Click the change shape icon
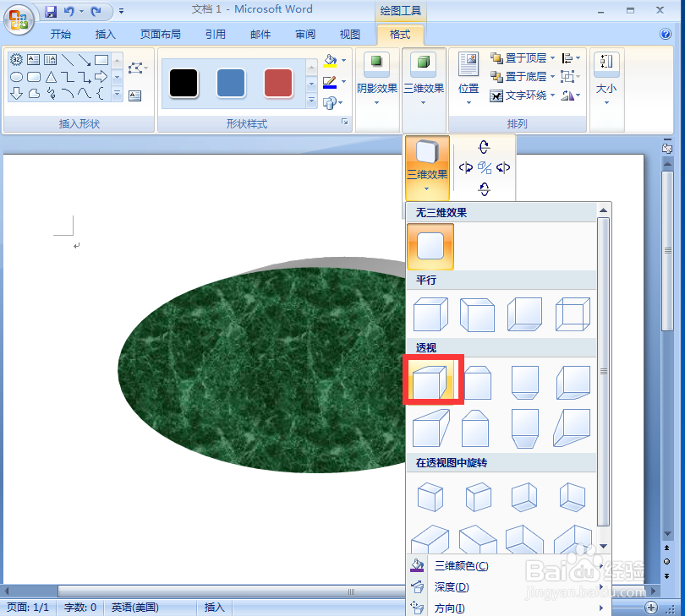 330,102
